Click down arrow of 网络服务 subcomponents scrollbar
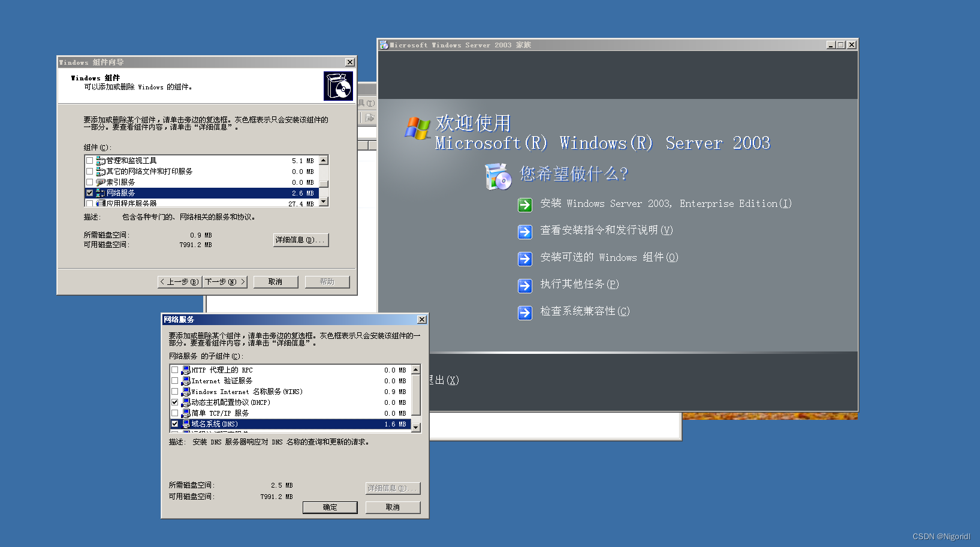The height and width of the screenshot is (547, 980). point(416,427)
